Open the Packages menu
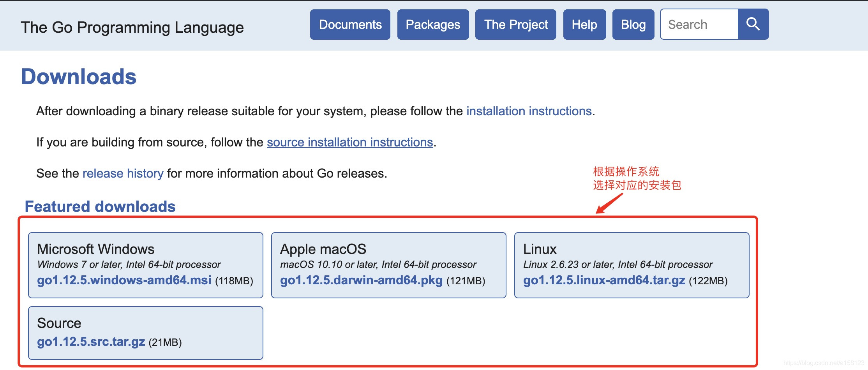Screen dimensions: 868x370 coord(433,25)
